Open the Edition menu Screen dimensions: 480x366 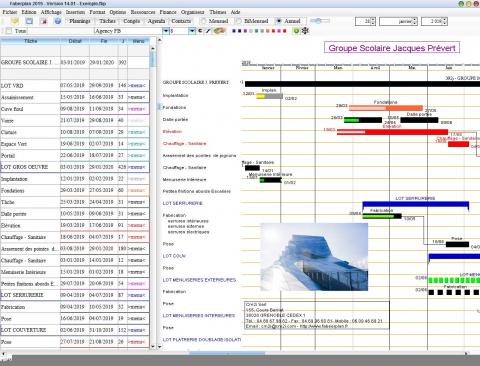(x=29, y=12)
